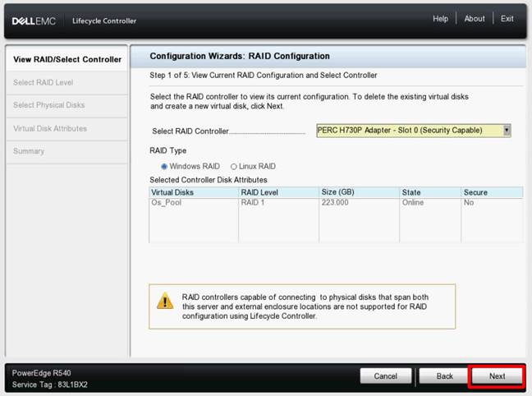Click the Size (GB) column header
Screen dimensions: 532x396
(360, 192)
